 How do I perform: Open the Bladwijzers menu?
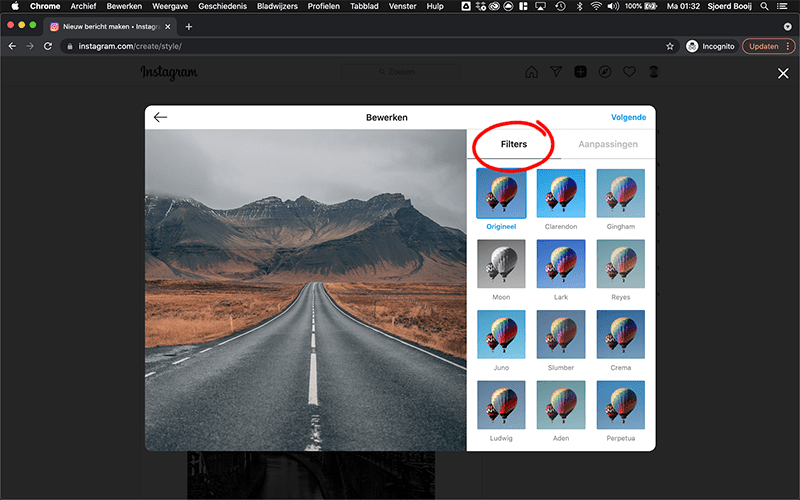(x=277, y=6)
